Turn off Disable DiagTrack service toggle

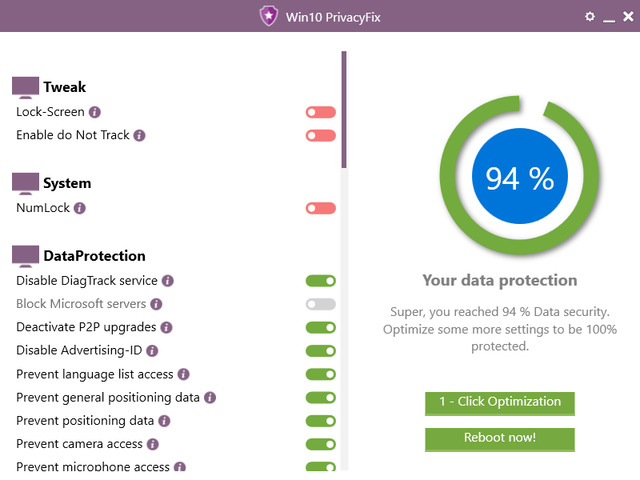(321, 281)
